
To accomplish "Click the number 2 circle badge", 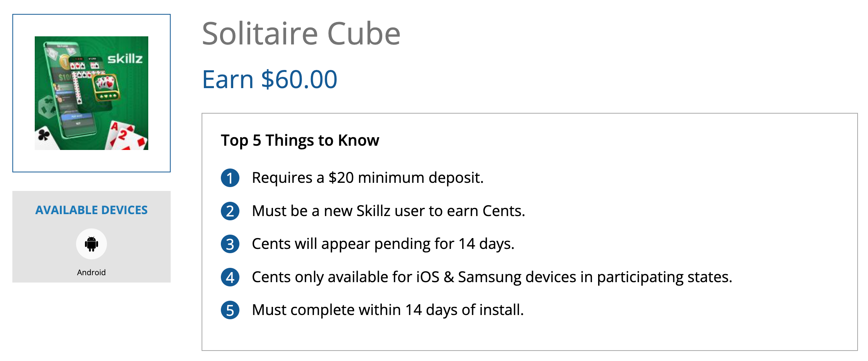I will coord(230,211).
